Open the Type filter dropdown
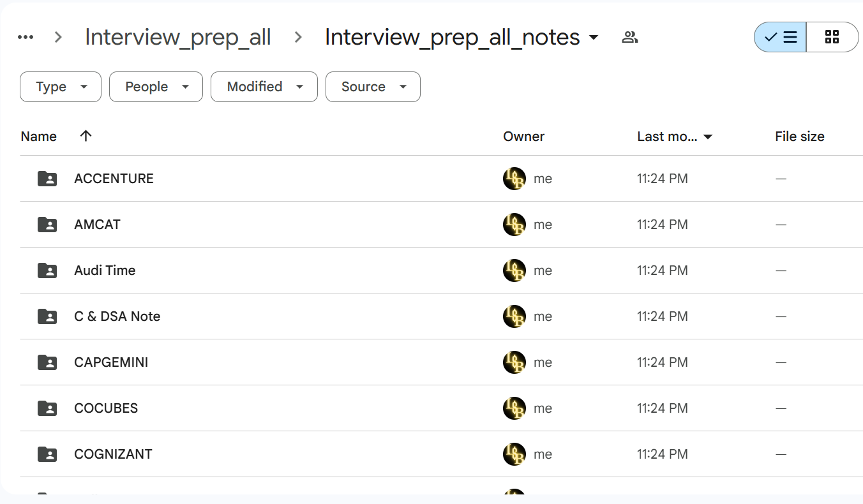This screenshot has height=504, width=863. point(61,87)
